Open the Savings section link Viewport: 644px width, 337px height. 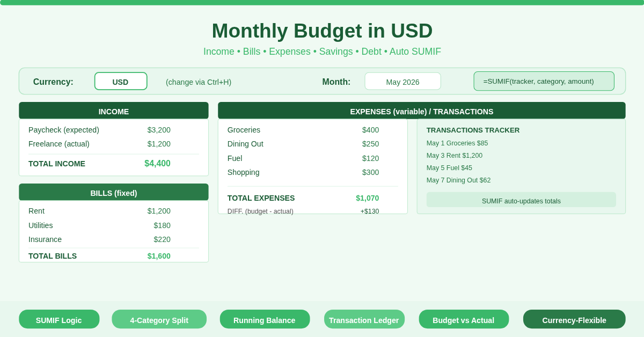pyautogui.click(x=336, y=52)
